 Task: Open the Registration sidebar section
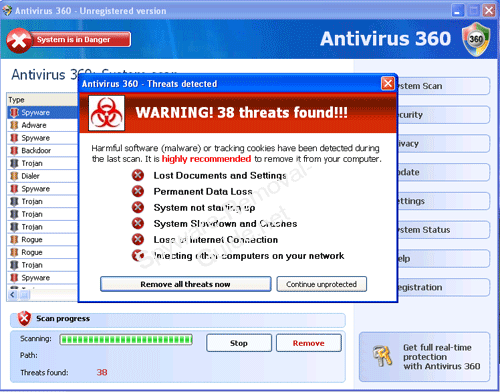click(443, 287)
